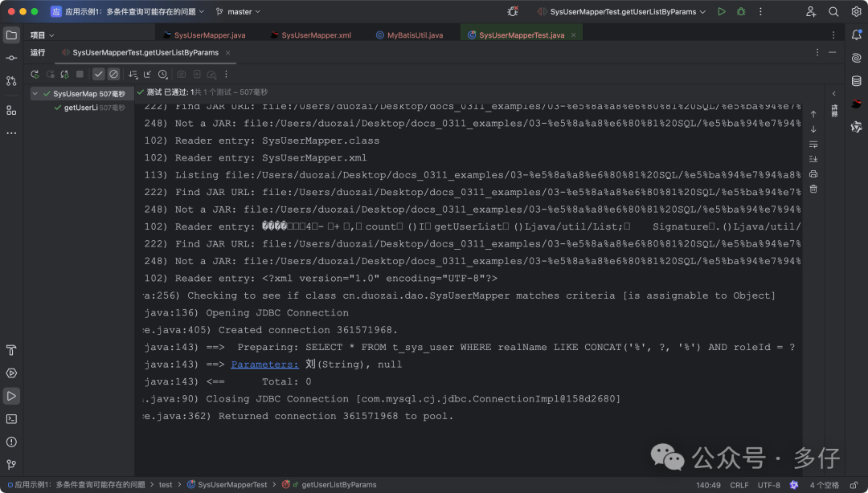The height and width of the screenshot is (493, 868).
Task: Collapse the SysUserMap test node
Action: 35,94
